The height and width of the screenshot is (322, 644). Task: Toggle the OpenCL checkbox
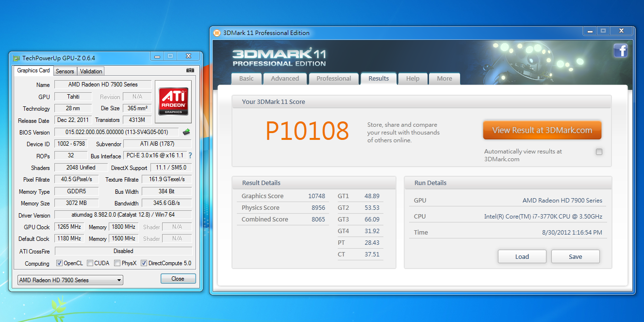[x=59, y=263]
